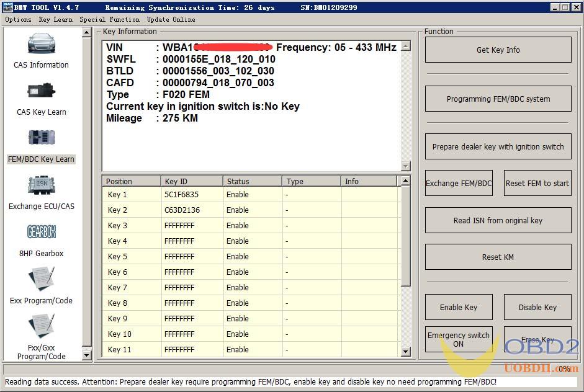This screenshot has width=584, height=392.
Task: Click the Get Key Info button
Action: (498, 50)
